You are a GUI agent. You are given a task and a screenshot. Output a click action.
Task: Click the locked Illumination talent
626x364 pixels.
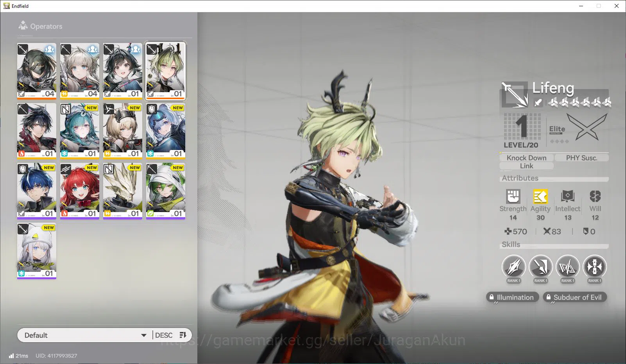[513, 297]
